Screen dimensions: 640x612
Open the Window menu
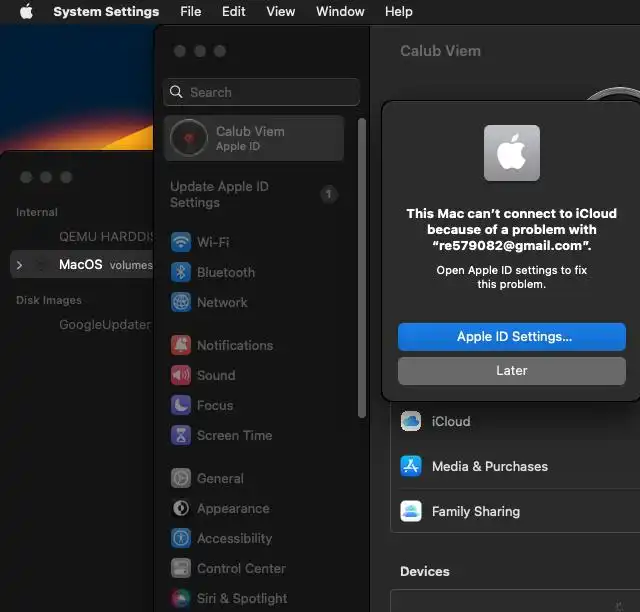click(340, 11)
